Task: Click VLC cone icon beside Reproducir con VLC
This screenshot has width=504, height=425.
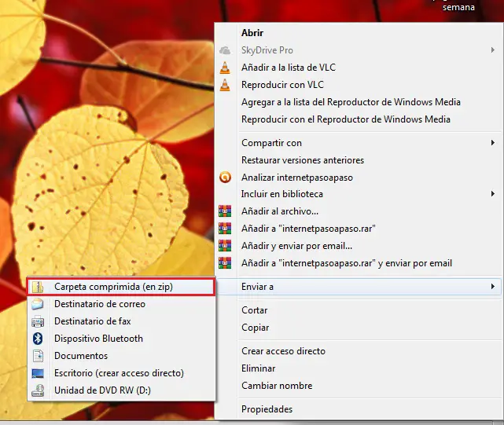Action: click(x=225, y=85)
